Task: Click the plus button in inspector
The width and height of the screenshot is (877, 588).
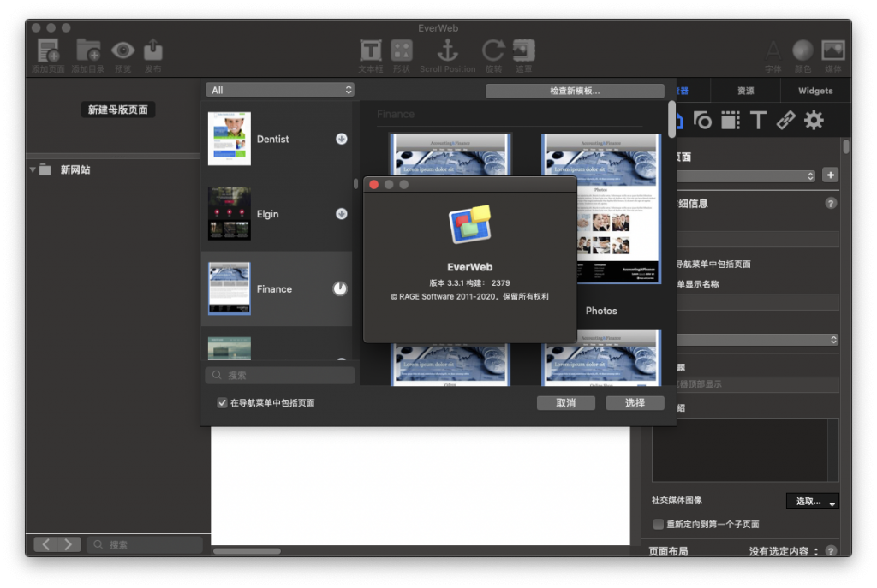Action: 831,175
